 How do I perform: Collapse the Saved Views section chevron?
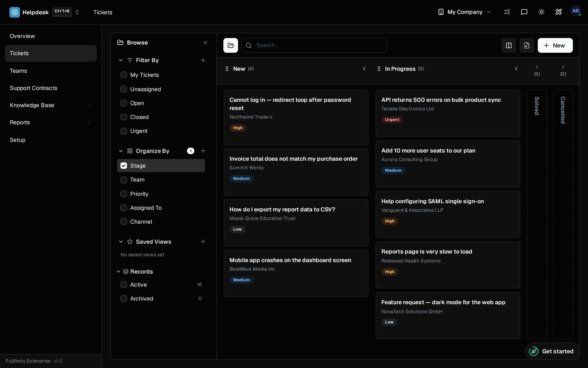[121, 242]
